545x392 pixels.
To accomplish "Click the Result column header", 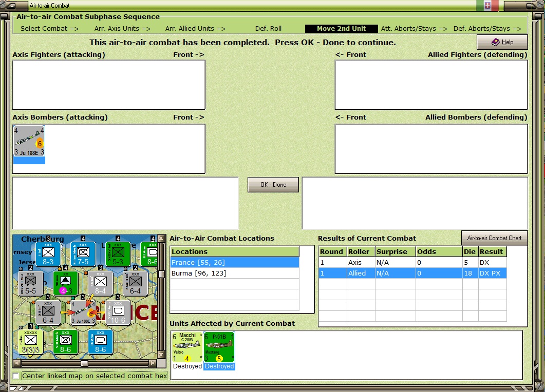I will [x=492, y=252].
